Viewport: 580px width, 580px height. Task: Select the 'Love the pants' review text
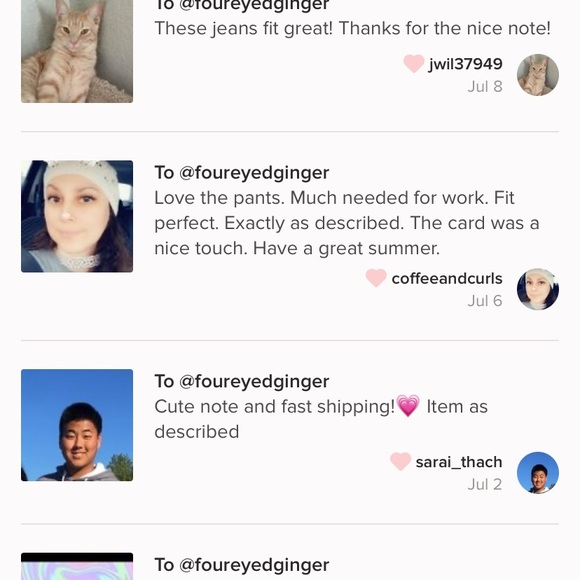click(347, 223)
